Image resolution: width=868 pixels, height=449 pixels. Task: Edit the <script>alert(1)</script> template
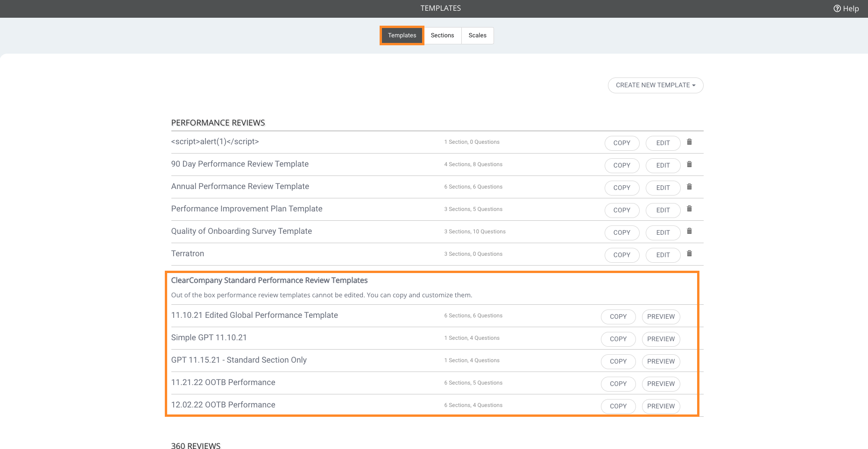tap(663, 143)
